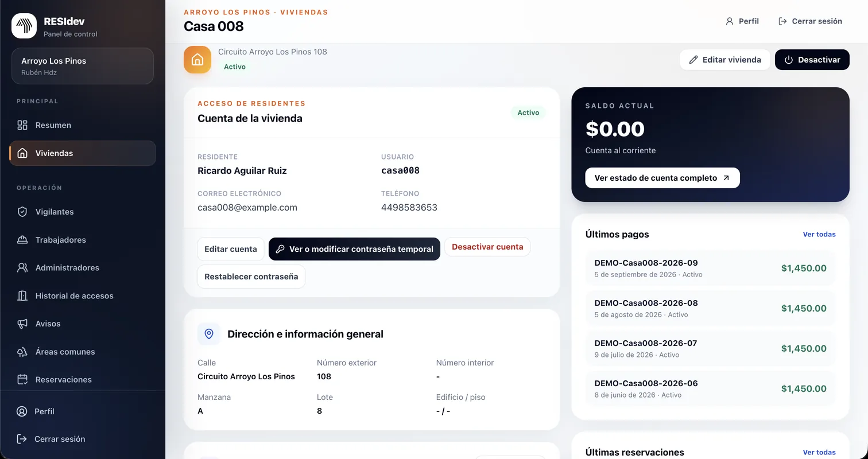Click Cerrar sesión in the top header
Screen dimensions: 868x459
click(810, 21)
